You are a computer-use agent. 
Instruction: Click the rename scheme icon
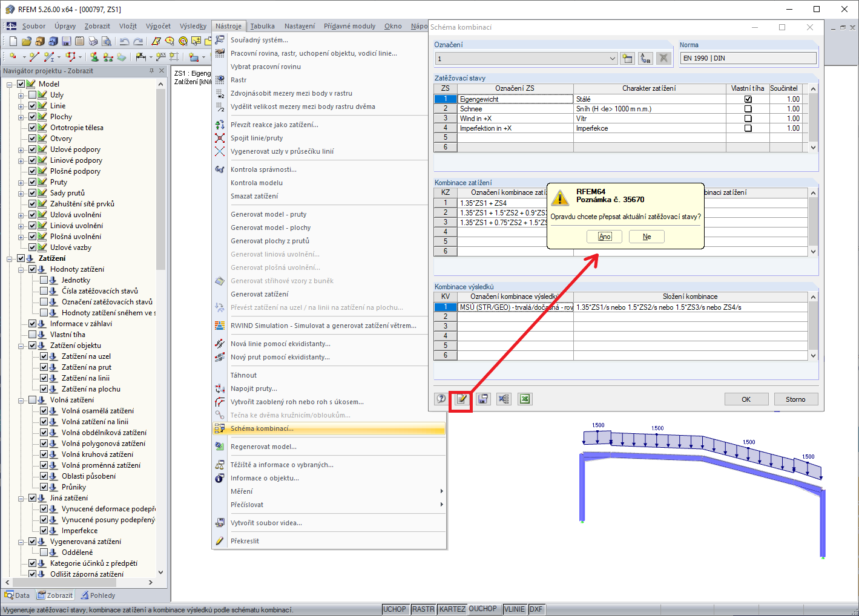646,58
